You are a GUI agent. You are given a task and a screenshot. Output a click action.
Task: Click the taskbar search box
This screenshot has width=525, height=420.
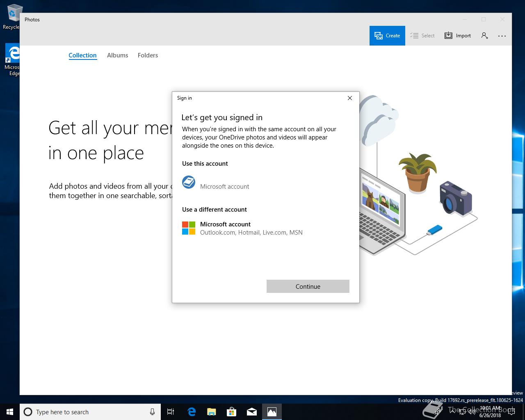(x=90, y=412)
